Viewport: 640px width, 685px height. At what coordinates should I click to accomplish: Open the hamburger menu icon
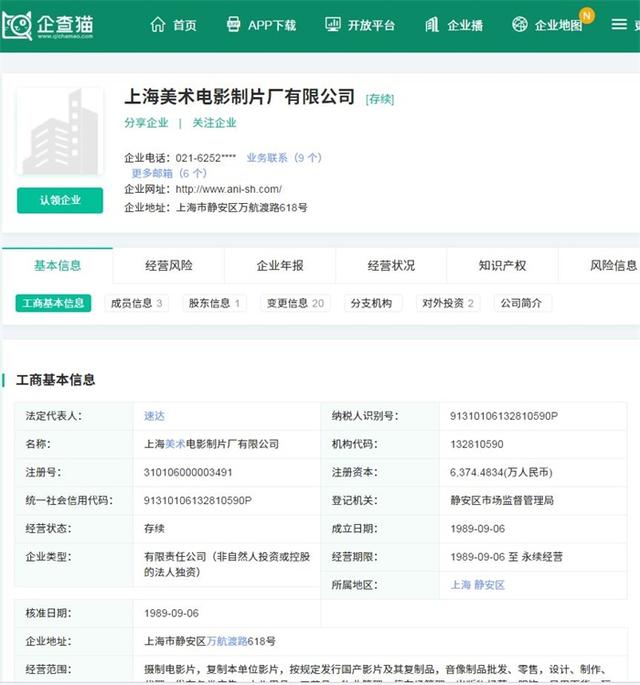click(x=619, y=24)
